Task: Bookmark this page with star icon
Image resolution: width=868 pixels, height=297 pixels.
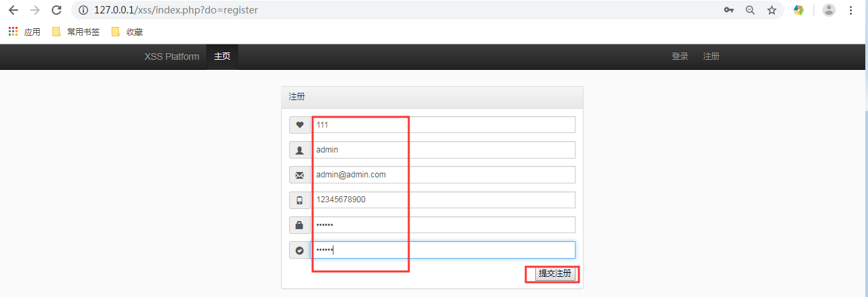Action: pos(772,10)
